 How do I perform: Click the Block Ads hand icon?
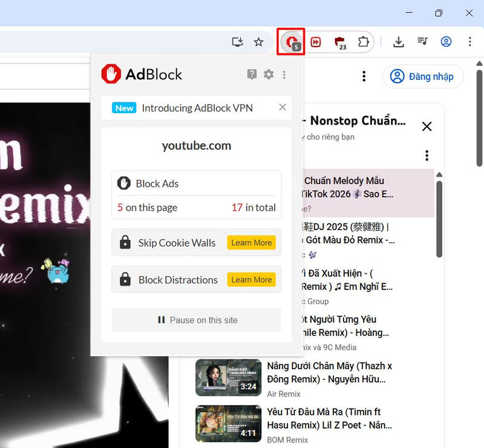124,183
